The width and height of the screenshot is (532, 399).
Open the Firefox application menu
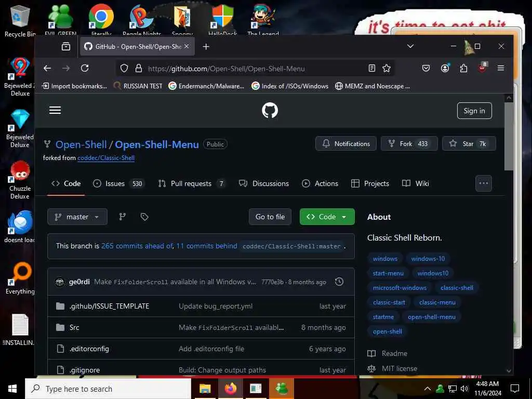coord(500,68)
